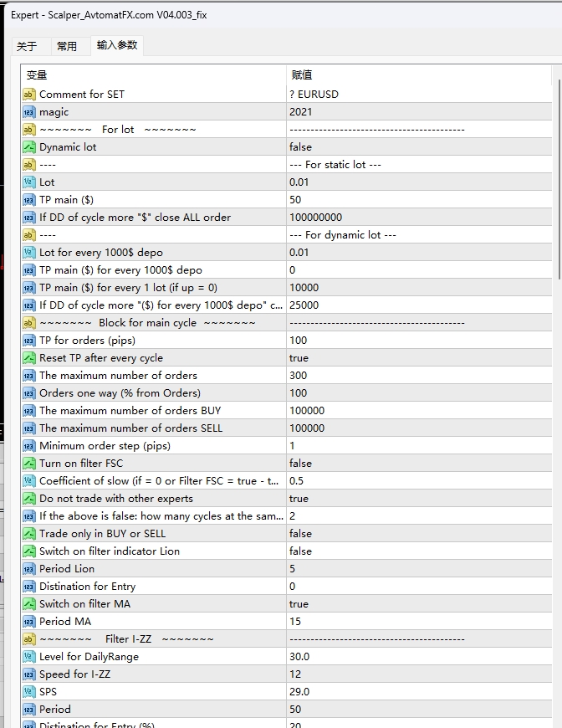Viewport: 562px width, 728px height.
Task: Click the 赋值 column header
Action: [302, 74]
